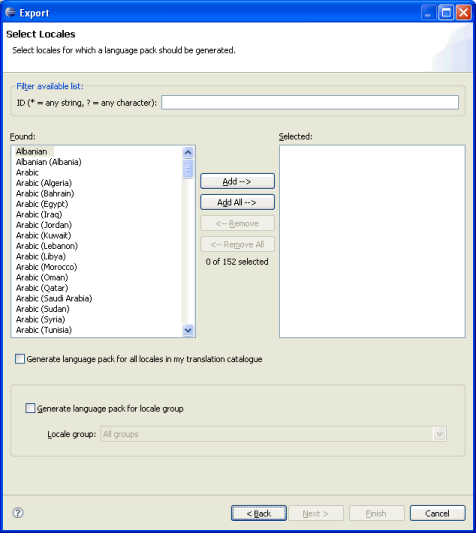
Task: Enable language pack for all locales checkbox
Action: click(x=20, y=359)
